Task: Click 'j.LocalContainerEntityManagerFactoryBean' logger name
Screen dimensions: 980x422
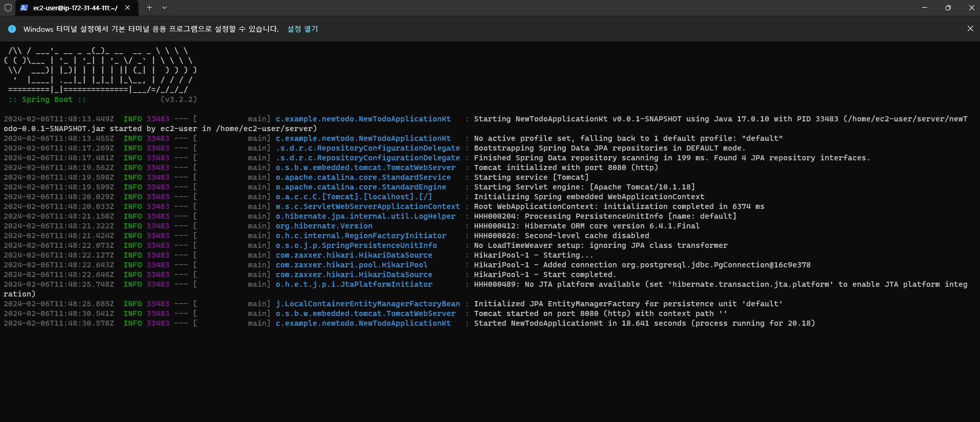Action: (x=368, y=304)
